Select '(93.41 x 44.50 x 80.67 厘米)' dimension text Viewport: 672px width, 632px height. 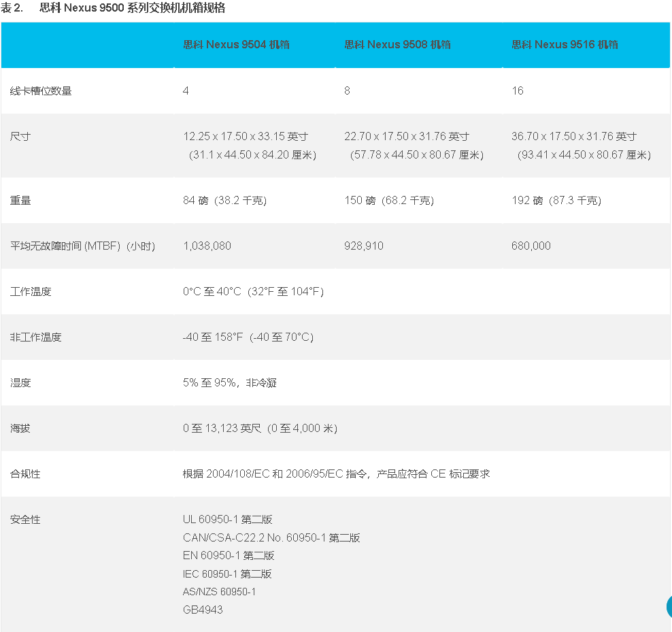584,155
